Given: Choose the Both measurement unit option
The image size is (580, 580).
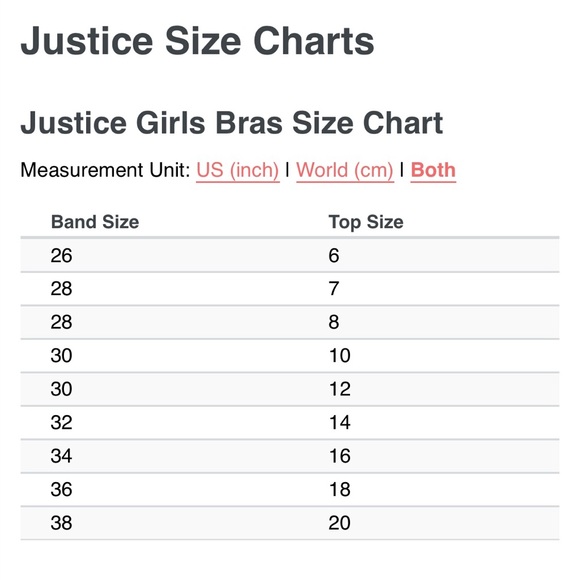Looking at the screenshot, I should (433, 171).
